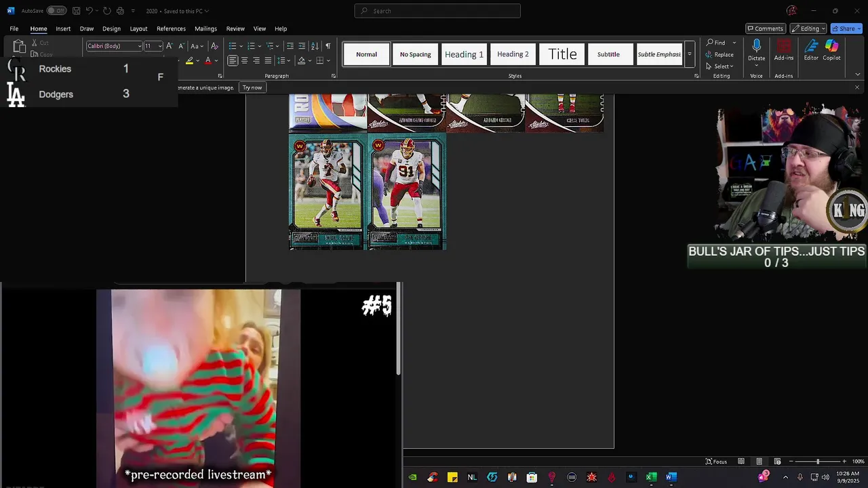Open the saved-location dropdown next to 2020

(x=206, y=11)
